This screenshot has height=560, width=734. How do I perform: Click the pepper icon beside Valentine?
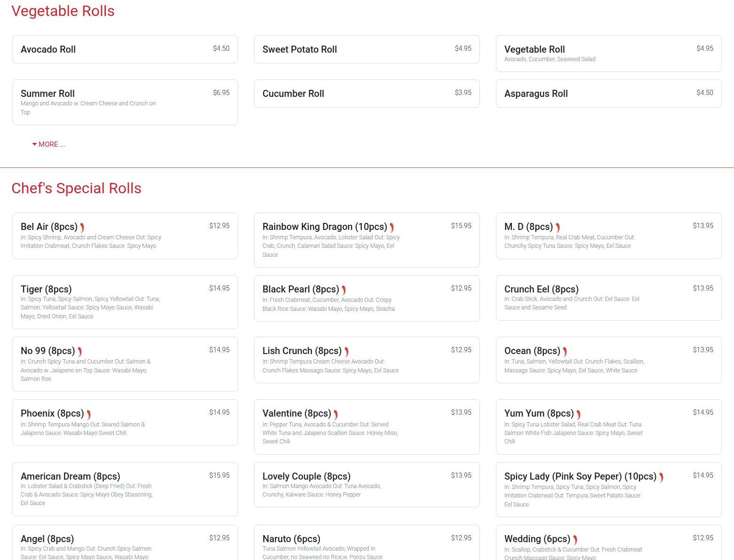click(x=335, y=415)
